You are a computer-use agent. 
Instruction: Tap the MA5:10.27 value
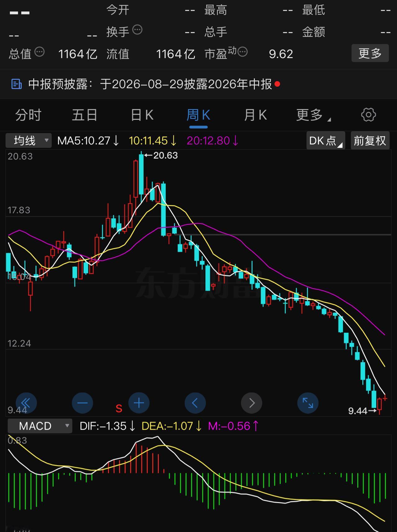[88, 141]
